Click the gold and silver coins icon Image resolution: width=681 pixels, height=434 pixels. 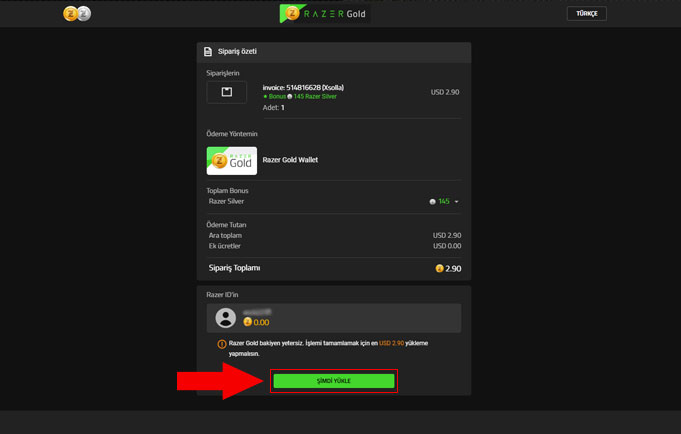click(77, 14)
